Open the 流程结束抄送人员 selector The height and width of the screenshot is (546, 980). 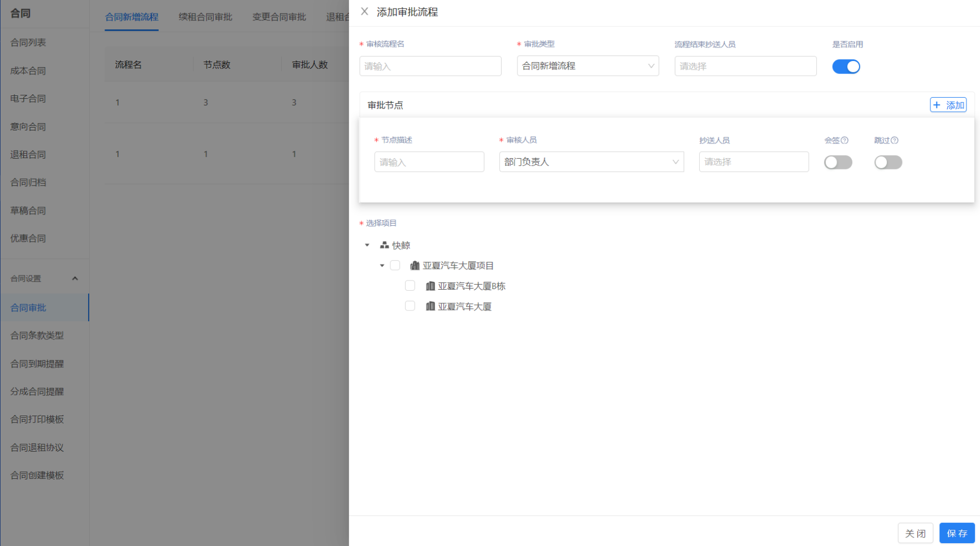pos(745,66)
